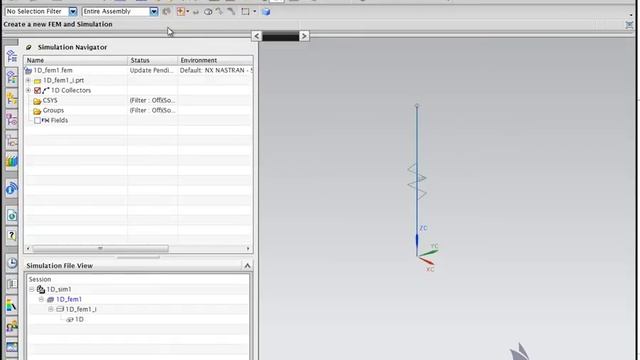Image resolution: width=640 pixels, height=360 pixels.
Task: Click the orange arrow selection icon
Action: [x=180, y=12]
